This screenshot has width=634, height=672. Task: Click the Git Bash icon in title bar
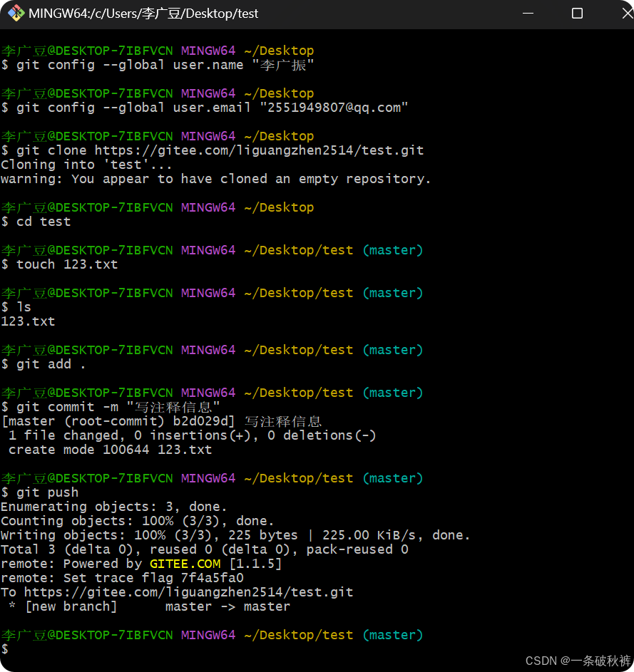16,14
